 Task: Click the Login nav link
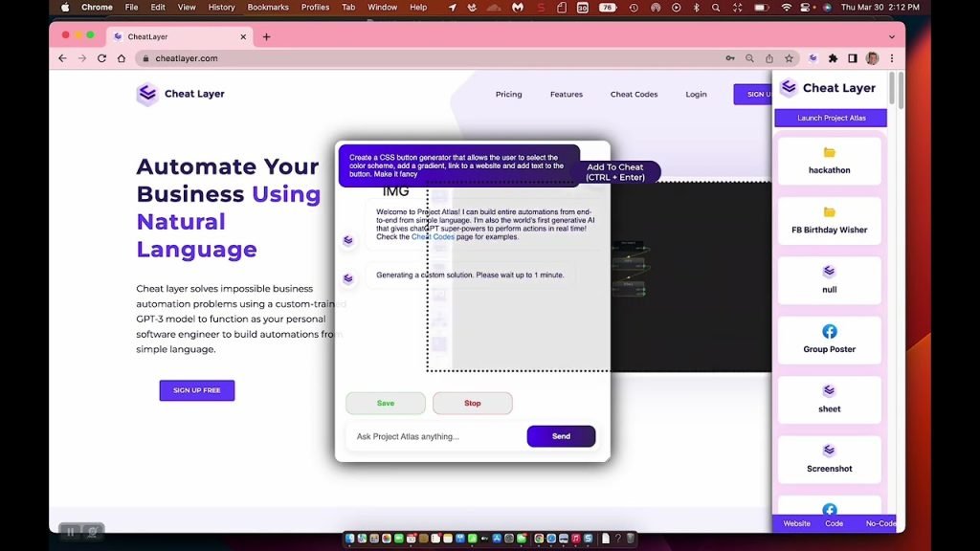tap(696, 95)
